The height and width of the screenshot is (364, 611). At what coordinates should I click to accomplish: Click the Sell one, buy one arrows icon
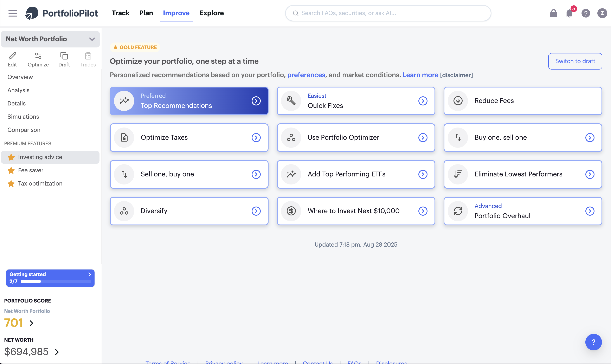(124, 174)
